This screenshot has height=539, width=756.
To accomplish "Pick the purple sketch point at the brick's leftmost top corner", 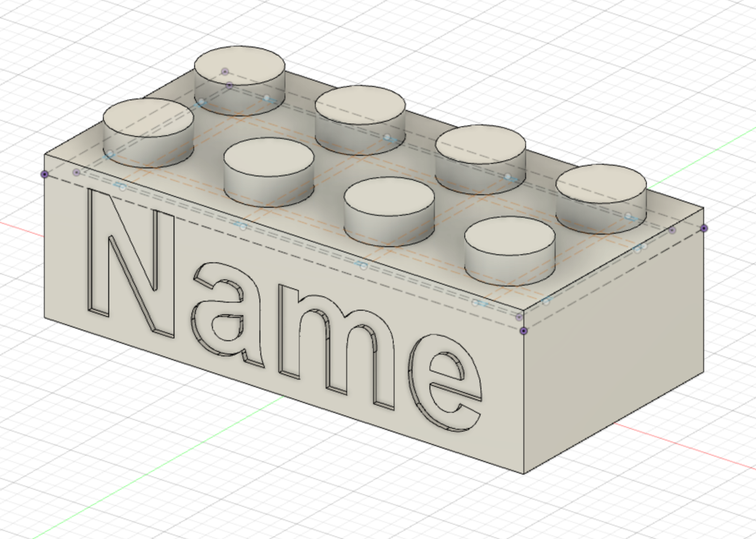I will click(44, 174).
